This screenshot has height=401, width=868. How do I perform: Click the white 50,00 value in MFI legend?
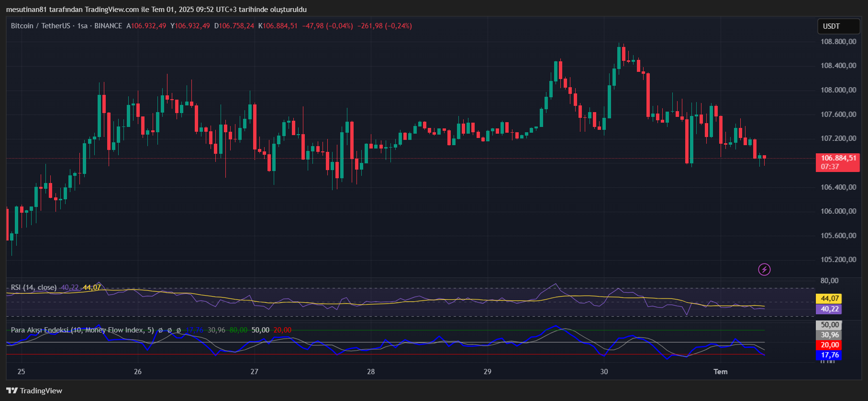pos(260,330)
